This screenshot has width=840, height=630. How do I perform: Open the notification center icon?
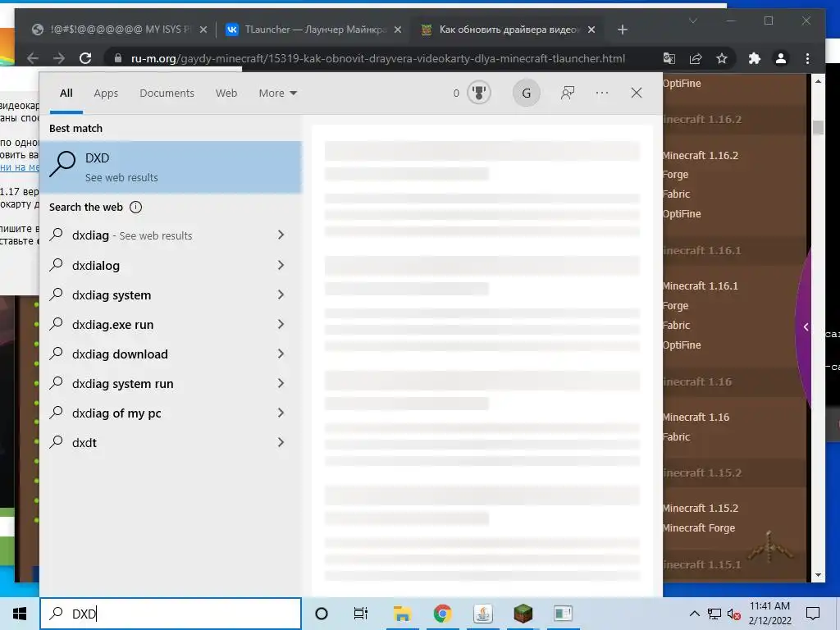tap(813, 614)
